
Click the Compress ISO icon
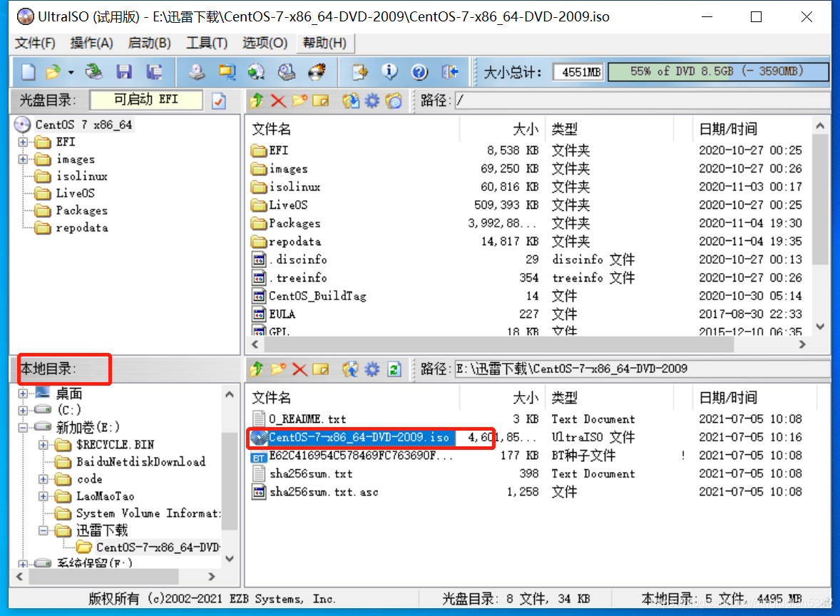(x=227, y=72)
